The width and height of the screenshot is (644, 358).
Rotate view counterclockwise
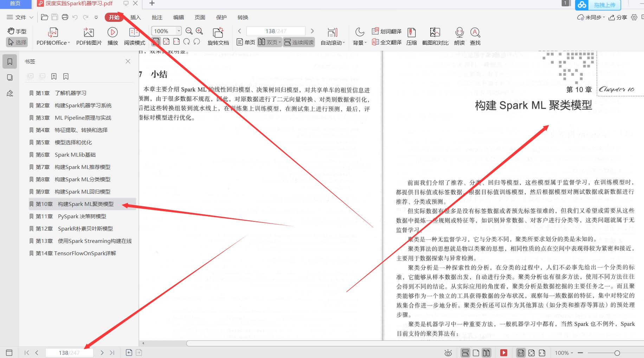pos(197,42)
